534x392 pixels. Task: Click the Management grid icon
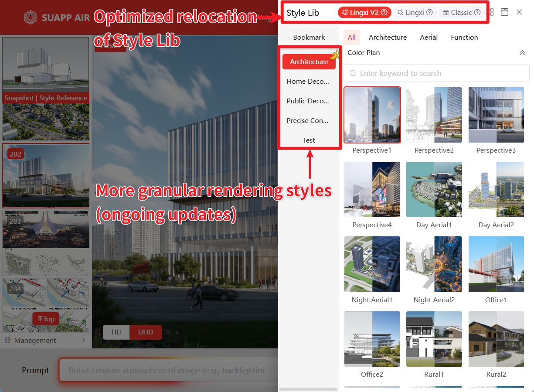(8, 340)
